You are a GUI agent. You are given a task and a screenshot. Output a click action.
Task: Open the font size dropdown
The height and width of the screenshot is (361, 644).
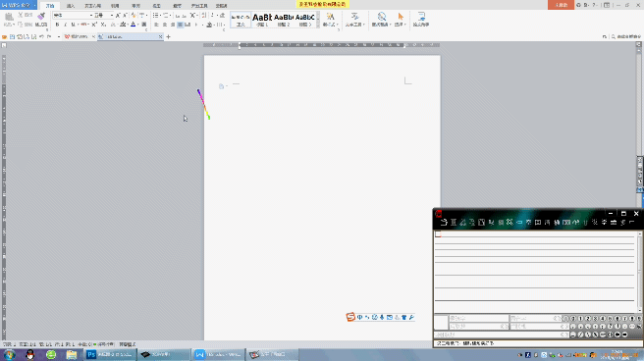[112, 15]
